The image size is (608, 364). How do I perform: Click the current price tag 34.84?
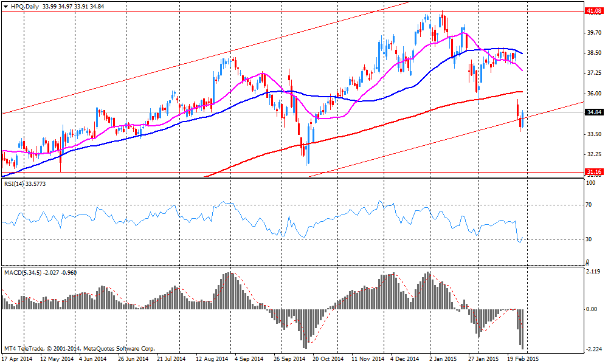tap(593, 112)
